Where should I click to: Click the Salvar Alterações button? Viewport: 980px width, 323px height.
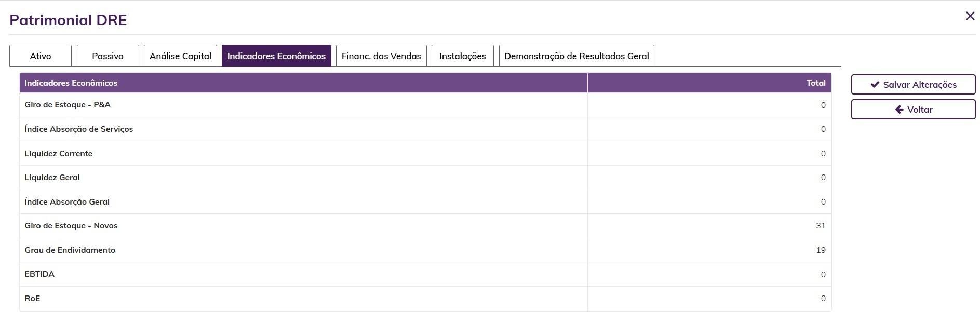pyautogui.click(x=913, y=85)
